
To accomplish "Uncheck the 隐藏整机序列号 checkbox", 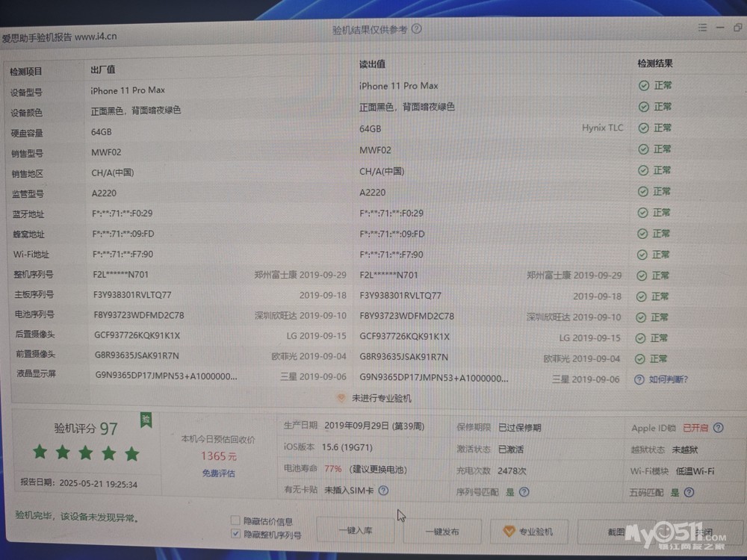I will pos(236,534).
